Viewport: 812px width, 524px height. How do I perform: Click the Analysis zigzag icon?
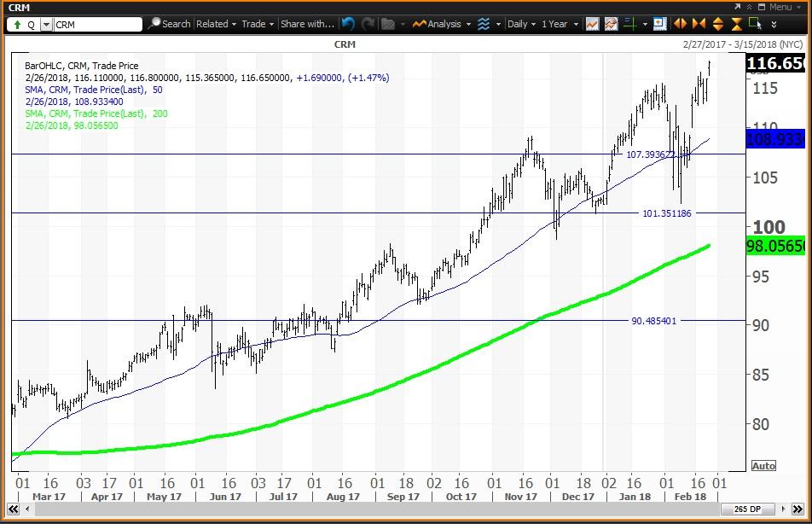pos(419,24)
